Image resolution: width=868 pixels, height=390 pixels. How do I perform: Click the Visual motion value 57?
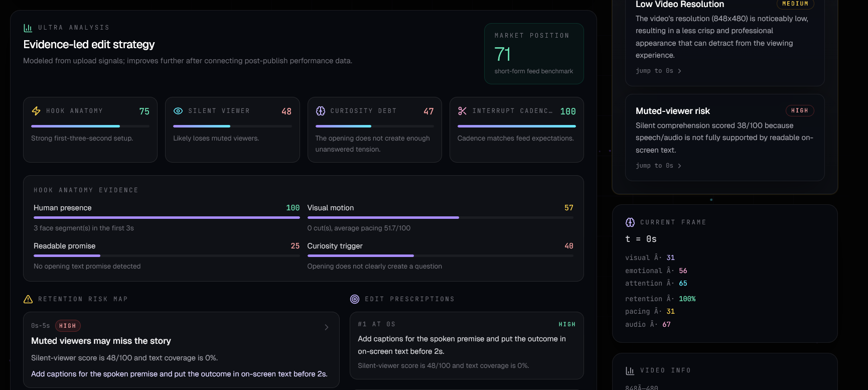(x=569, y=208)
